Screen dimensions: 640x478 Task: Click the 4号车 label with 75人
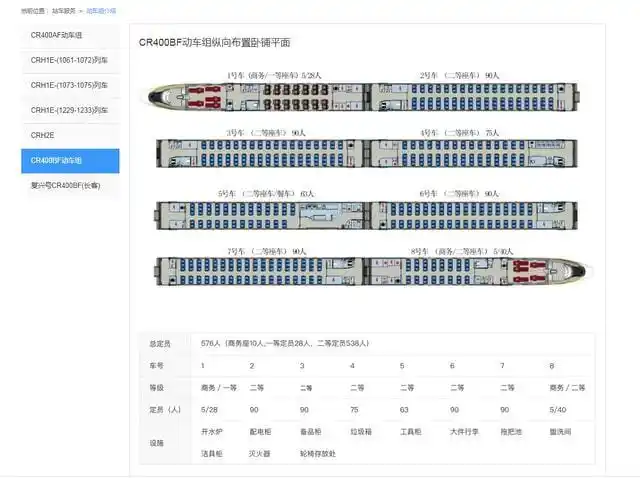[459, 133]
